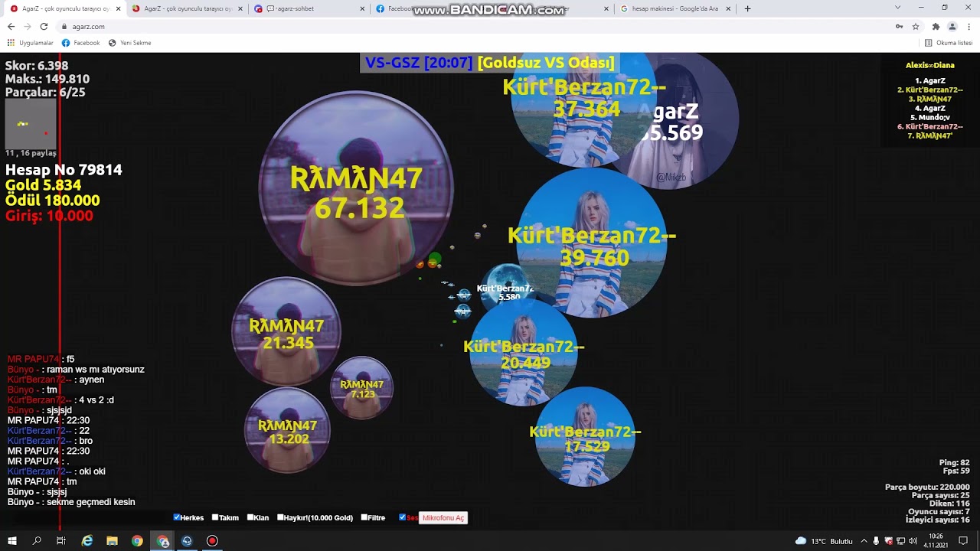Click the Ping: 82 readout

point(955,462)
